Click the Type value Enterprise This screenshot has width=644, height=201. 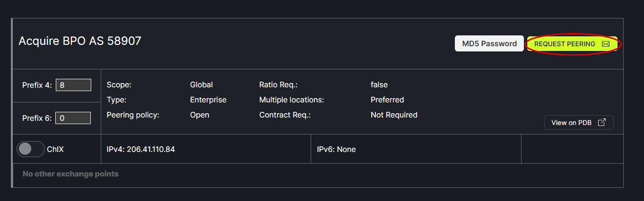pyautogui.click(x=208, y=100)
